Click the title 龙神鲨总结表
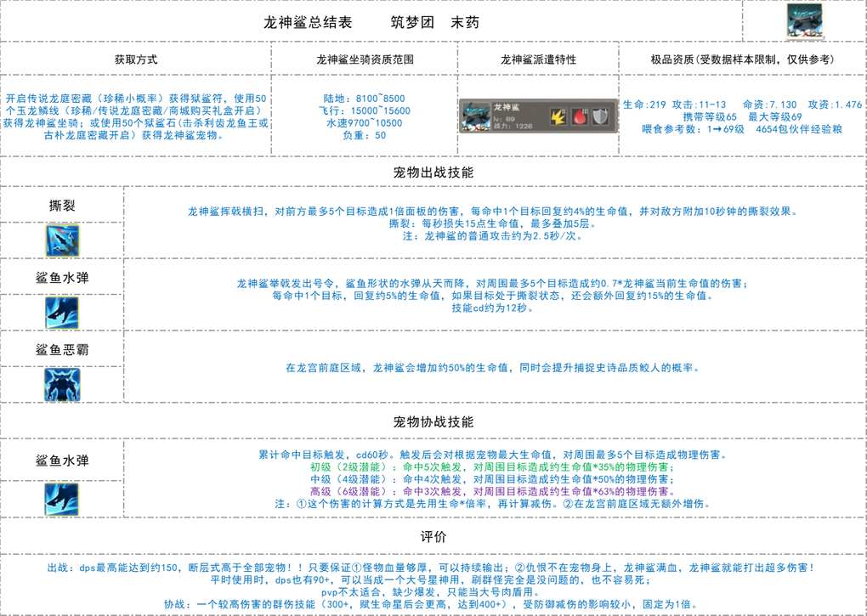 pyautogui.click(x=308, y=23)
